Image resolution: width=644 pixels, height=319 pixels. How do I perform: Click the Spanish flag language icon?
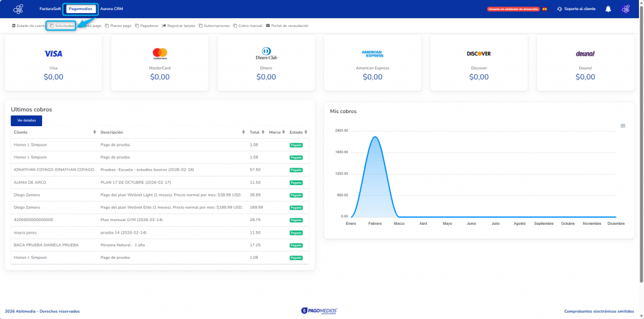545,9
